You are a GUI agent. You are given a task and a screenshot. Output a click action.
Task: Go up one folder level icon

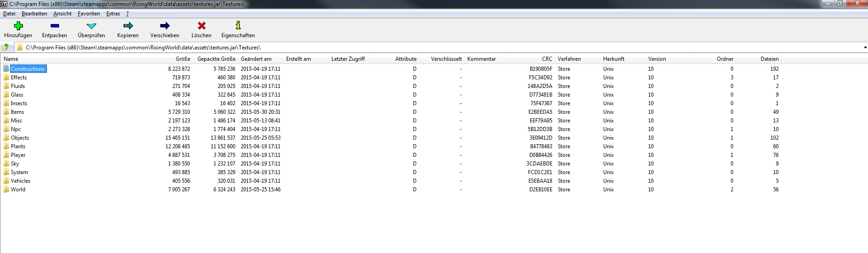click(x=6, y=47)
